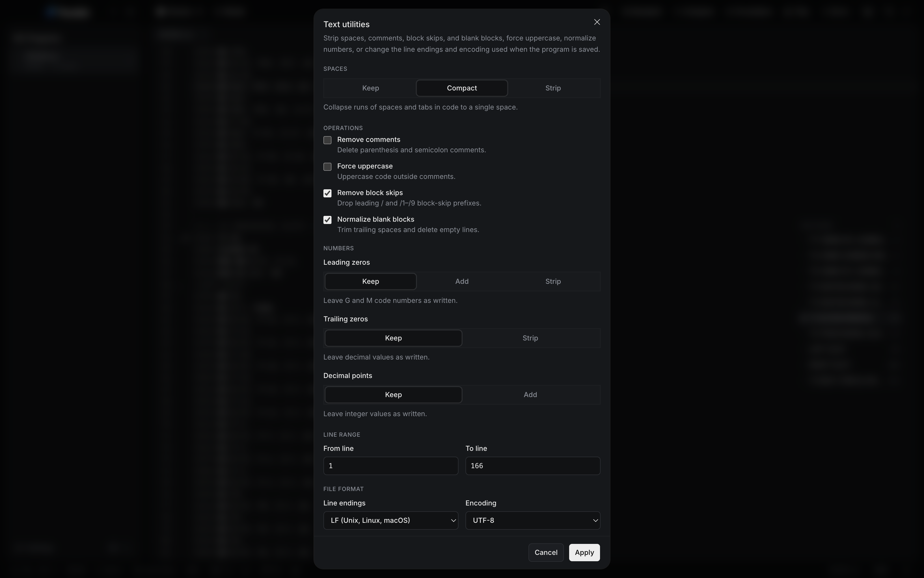Choose Keep for Leading zeros
The height and width of the screenshot is (578, 924).
370,281
